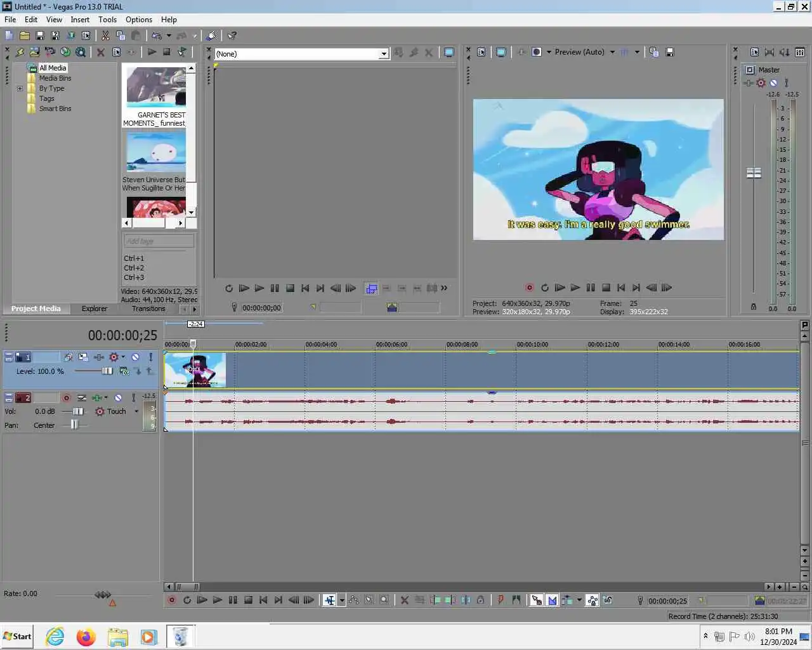Viewport: 812px width, 650px height.
Task: Solo video track 1
Action: pos(150,357)
